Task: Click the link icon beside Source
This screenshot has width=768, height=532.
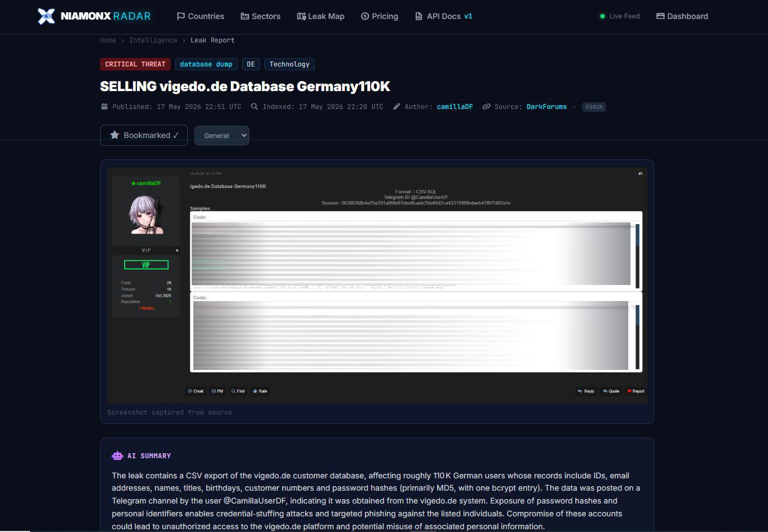Action: (486, 106)
